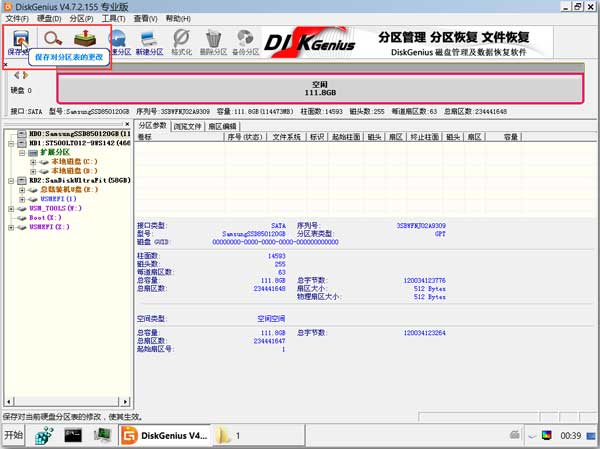Click the 新建分区 new partition icon
The height and width of the screenshot is (449, 600).
pyautogui.click(x=150, y=42)
